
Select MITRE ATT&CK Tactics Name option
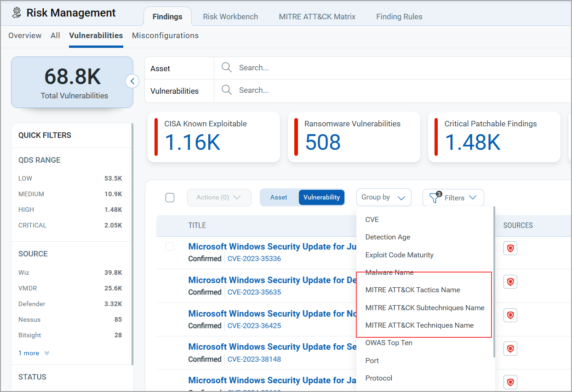[412, 290]
